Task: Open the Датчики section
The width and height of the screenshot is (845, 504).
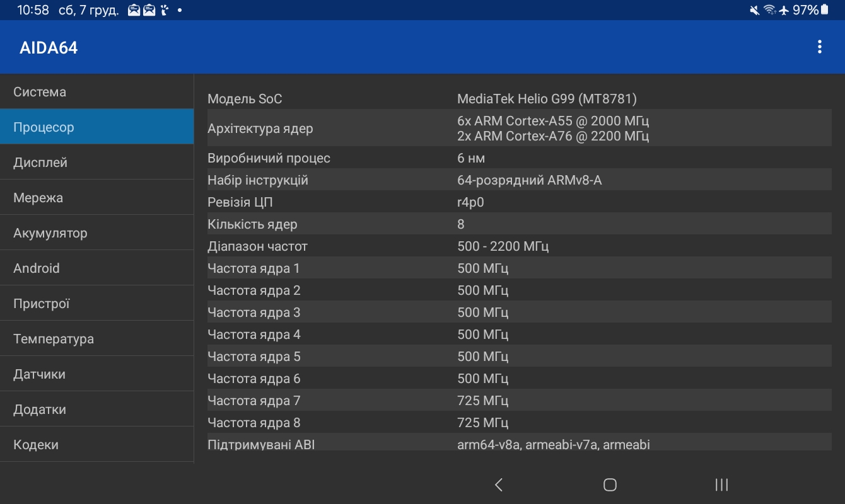Action: [97, 374]
